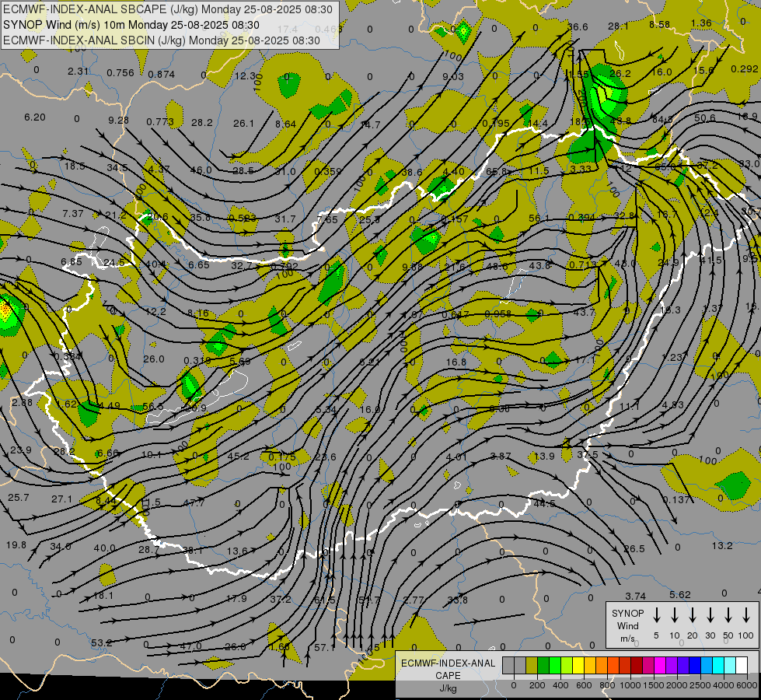Click the 46.0 value on the map

coord(201,170)
